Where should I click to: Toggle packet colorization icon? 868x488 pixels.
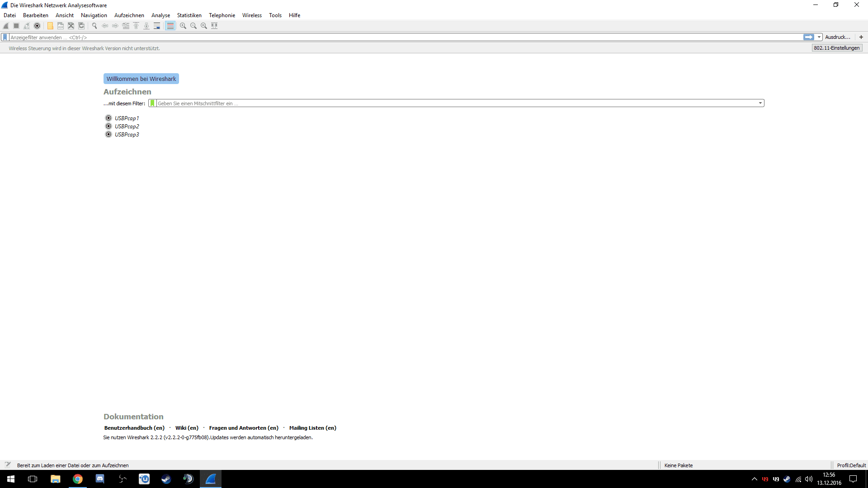click(170, 26)
